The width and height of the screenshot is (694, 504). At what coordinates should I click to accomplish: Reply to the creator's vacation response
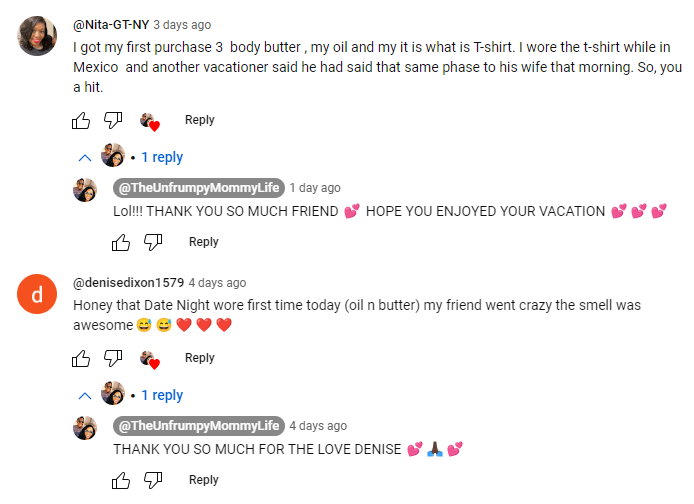tap(204, 242)
